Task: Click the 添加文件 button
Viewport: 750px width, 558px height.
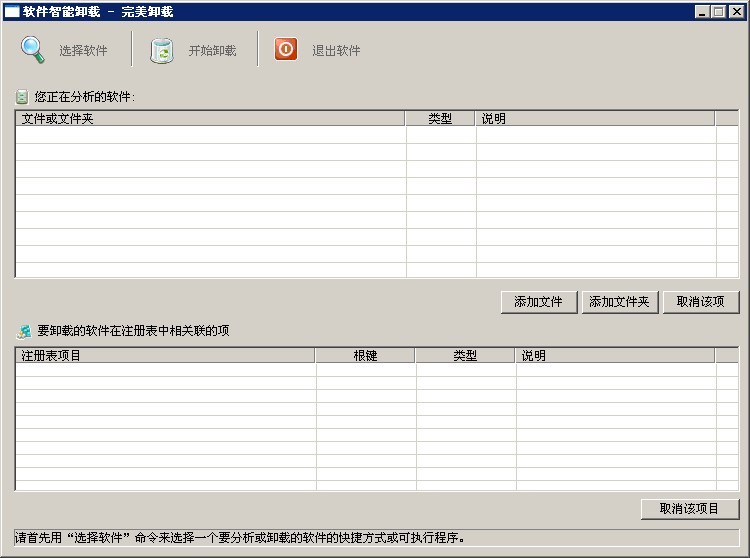Action: (538, 302)
